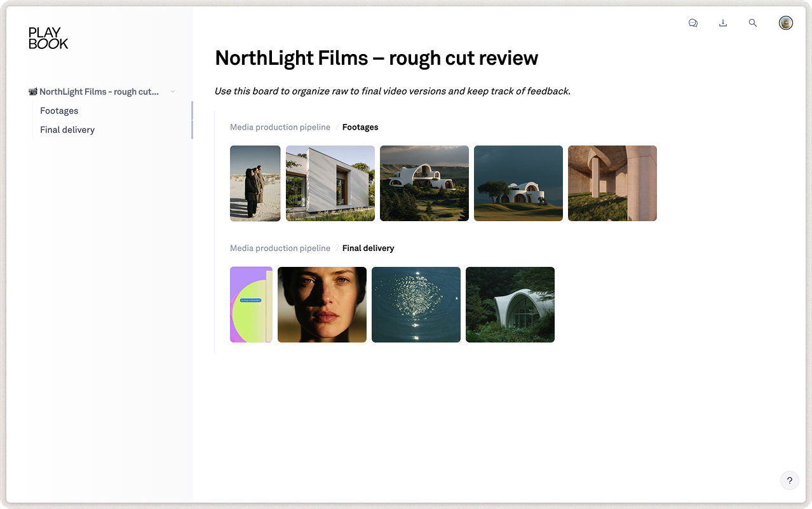Click the camera emoji beside NorthLight Films

[33, 92]
